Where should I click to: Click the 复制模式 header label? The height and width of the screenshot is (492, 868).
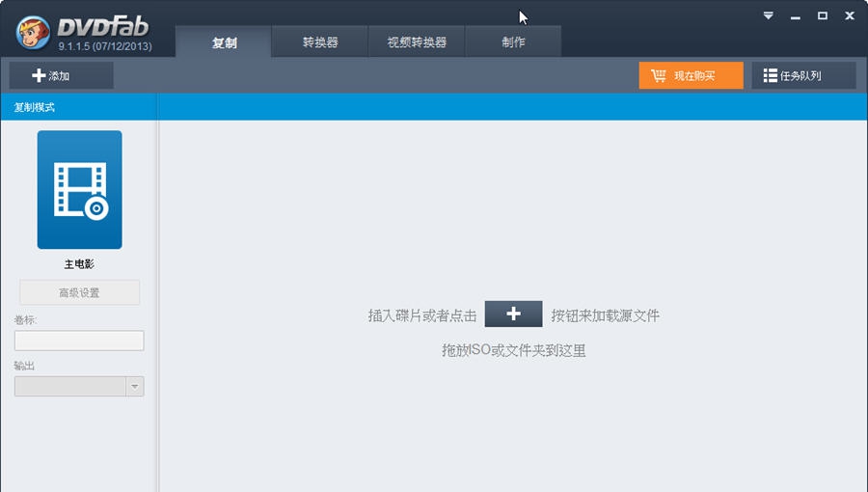point(35,107)
